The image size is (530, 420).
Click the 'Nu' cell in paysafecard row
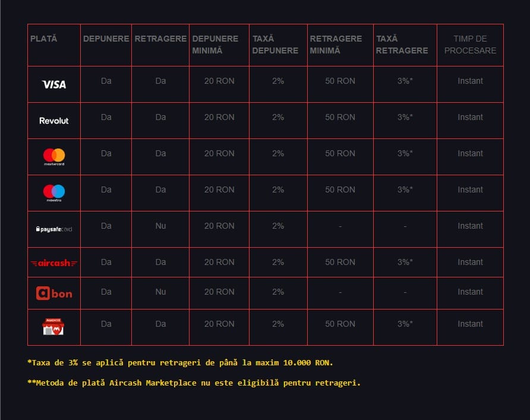point(160,226)
